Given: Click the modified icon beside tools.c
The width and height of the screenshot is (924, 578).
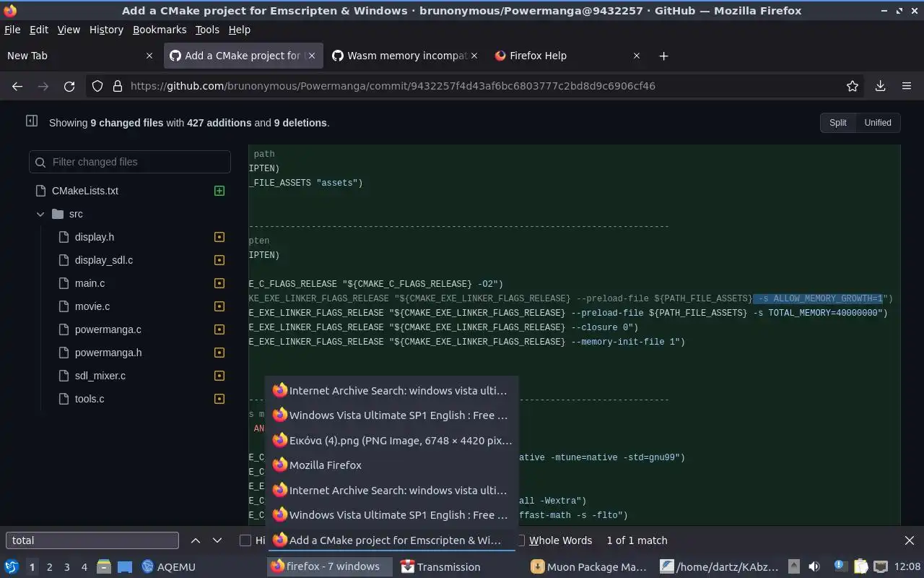Looking at the screenshot, I should pyautogui.click(x=219, y=399).
